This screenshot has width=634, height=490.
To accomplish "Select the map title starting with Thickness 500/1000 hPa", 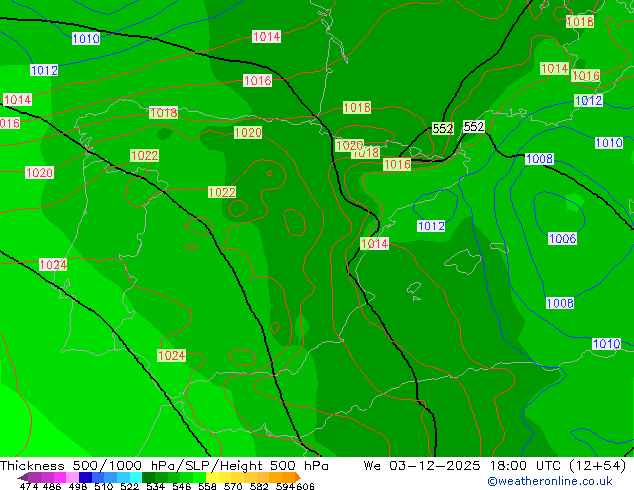I will [164, 466].
